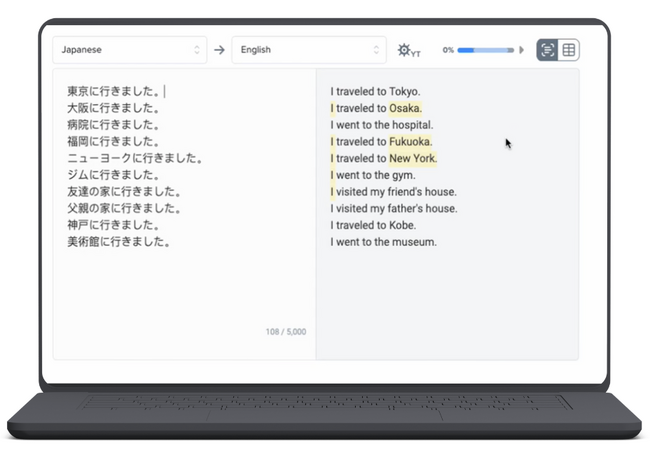Click the translation 'I went to the hospital.'
Image resolution: width=650 pixels, height=449 pixels.
[382, 125]
